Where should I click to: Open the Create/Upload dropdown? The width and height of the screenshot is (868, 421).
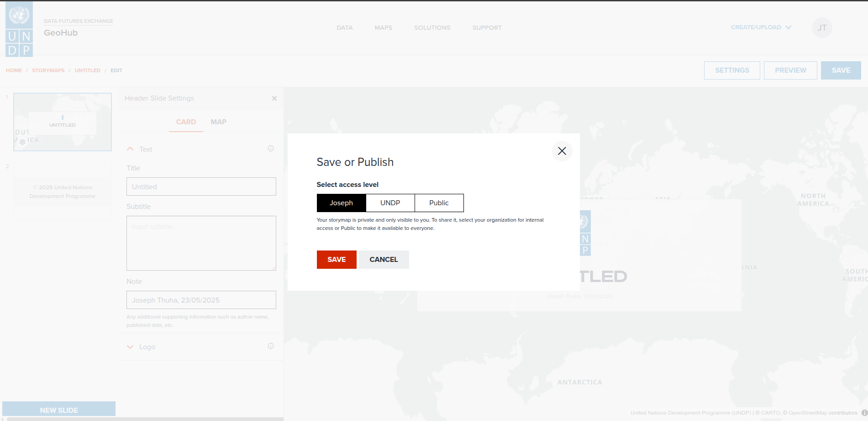[x=761, y=27]
